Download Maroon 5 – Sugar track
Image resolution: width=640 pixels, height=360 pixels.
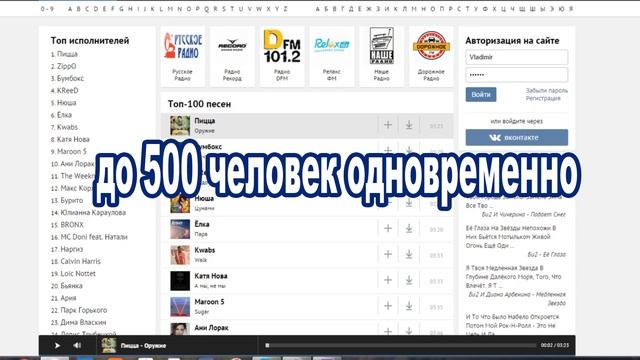coord(409,306)
